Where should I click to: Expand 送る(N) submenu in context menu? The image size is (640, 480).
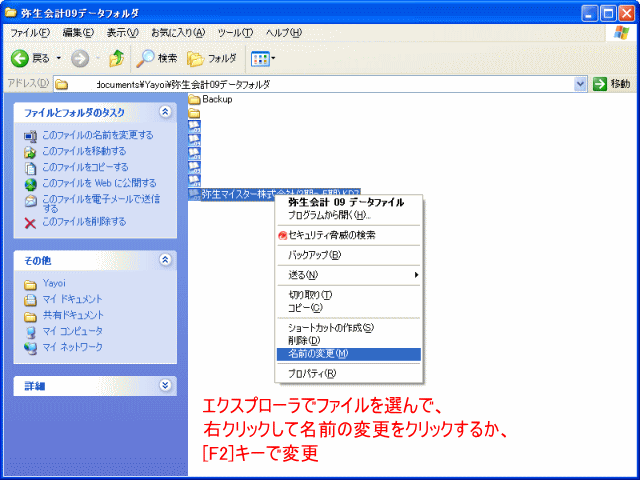(x=349, y=275)
